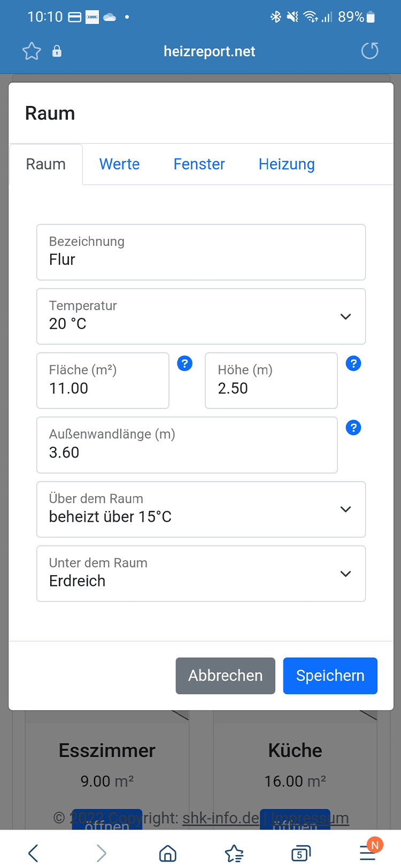Click help icon next to Fläche field
The image size is (401, 868).
[185, 364]
